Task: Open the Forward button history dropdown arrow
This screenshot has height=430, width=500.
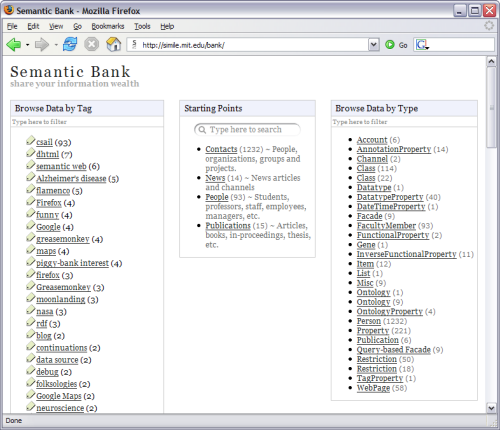Action: click(56, 45)
